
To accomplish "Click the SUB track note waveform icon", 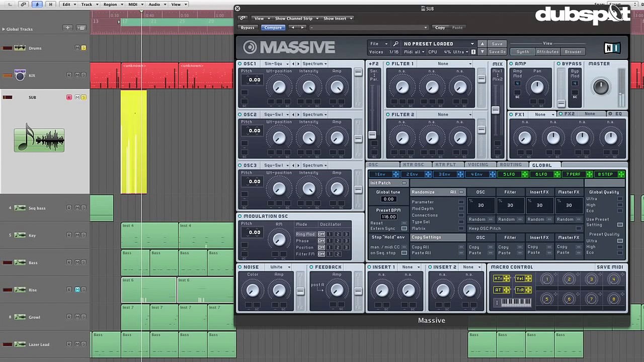I will (39, 139).
